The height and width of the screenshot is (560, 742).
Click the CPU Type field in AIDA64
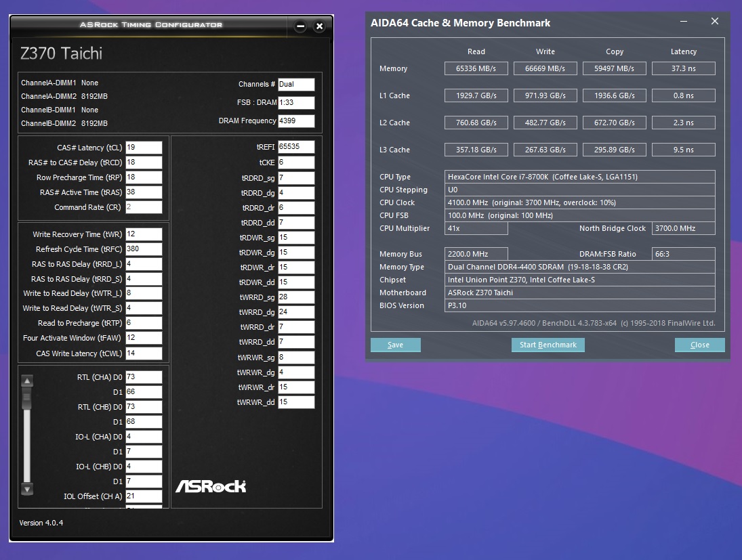coord(579,177)
